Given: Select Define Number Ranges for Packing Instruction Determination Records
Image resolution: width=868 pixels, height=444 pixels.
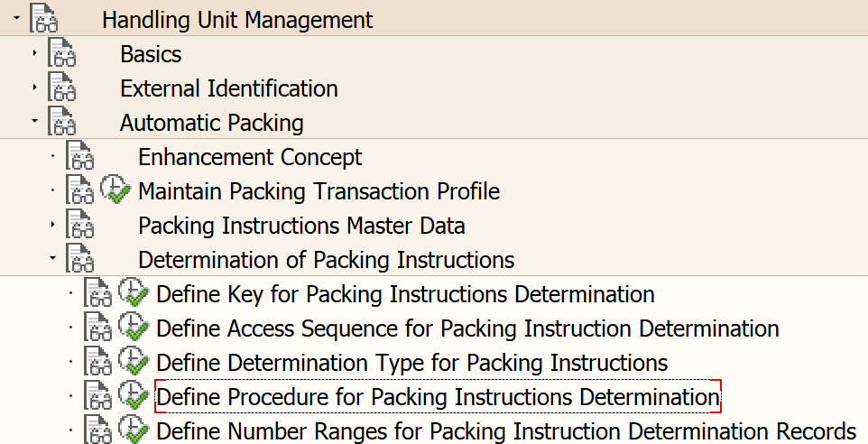Looking at the screenshot, I should pyautogui.click(x=506, y=431).
